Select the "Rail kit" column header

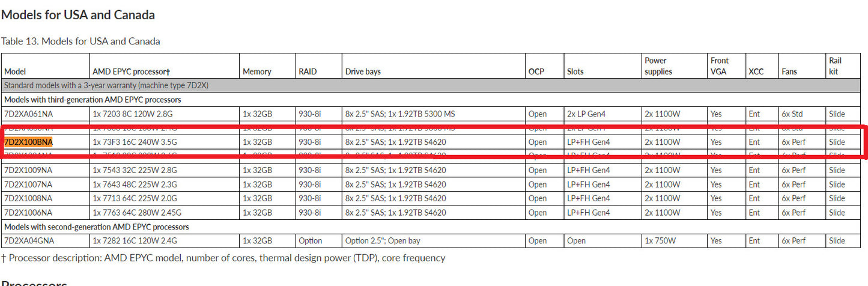pos(836,66)
